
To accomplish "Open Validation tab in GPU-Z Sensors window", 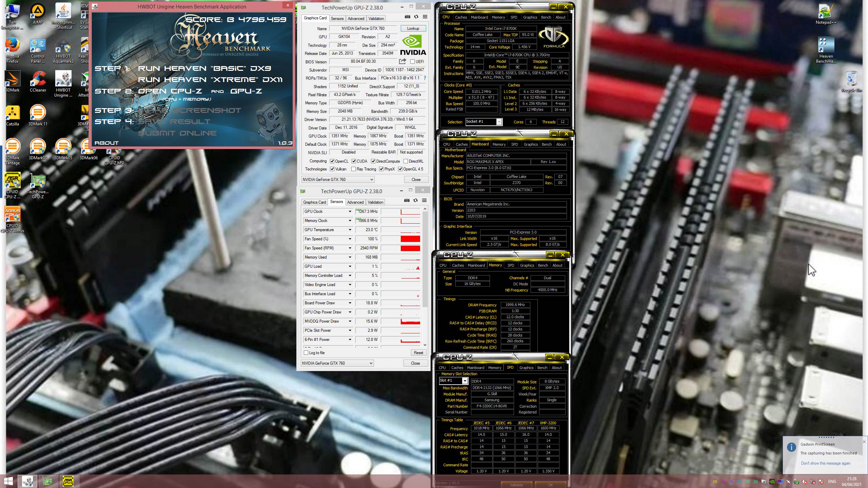I will tap(376, 202).
